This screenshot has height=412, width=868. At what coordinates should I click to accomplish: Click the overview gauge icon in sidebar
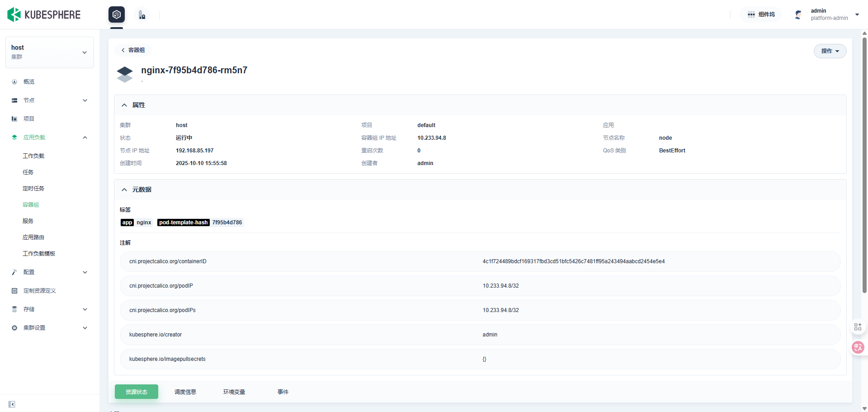point(14,82)
